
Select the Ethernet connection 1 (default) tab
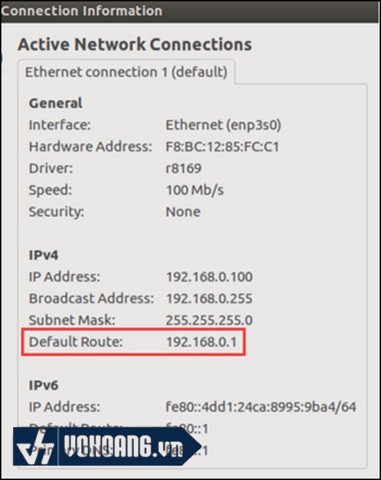126,72
